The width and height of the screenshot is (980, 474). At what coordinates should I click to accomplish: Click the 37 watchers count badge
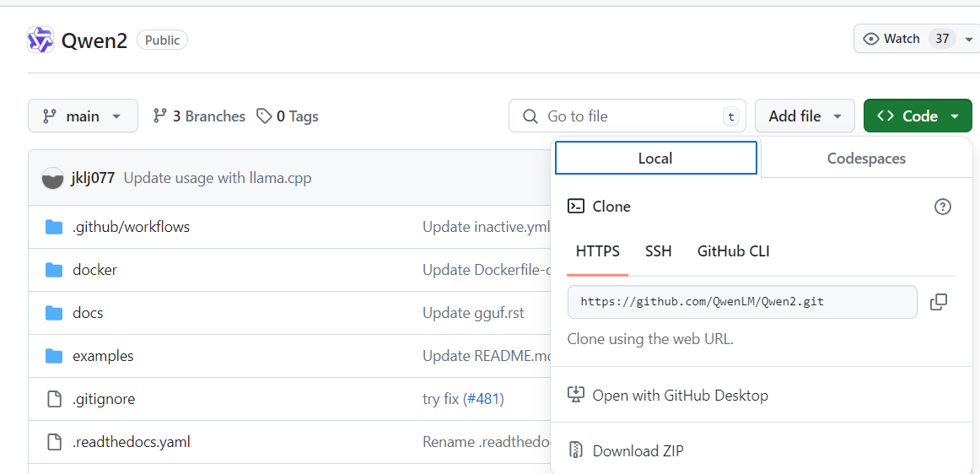(x=943, y=39)
